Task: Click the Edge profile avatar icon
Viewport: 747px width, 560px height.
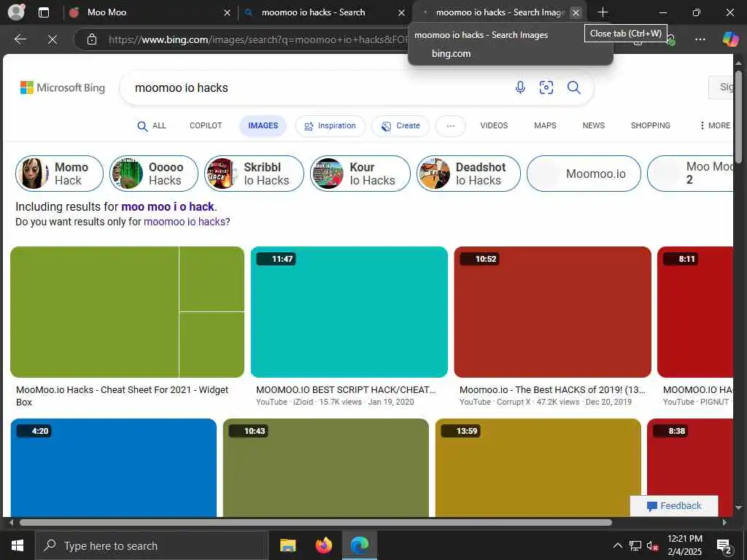Action: tap(16, 12)
